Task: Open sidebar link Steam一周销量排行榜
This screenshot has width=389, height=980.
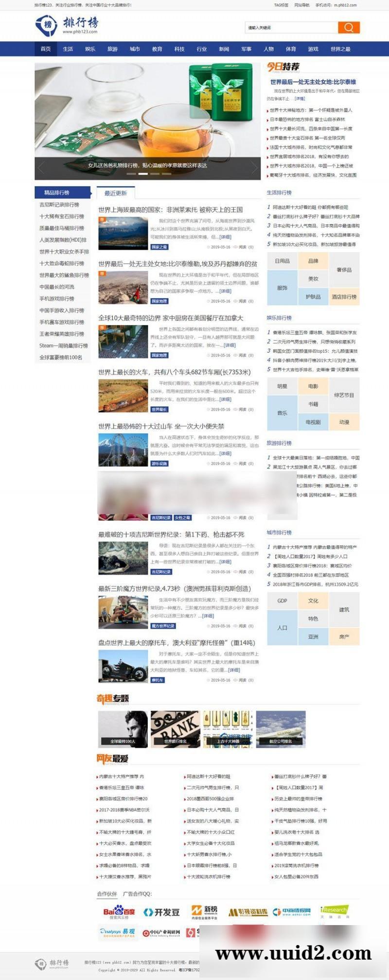Action: (x=64, y=345)
